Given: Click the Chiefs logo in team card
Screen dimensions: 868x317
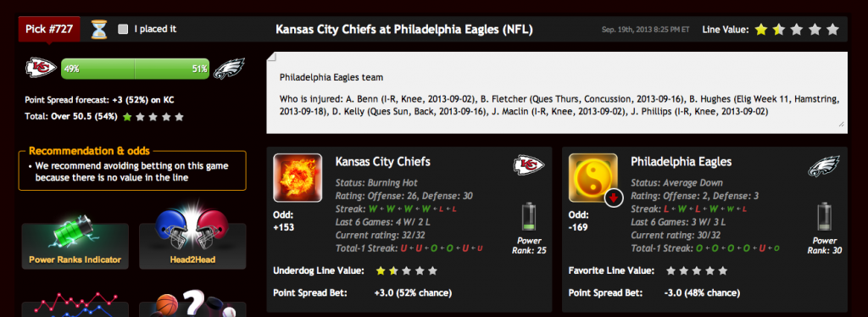Looking at the screenshot, I should [x=529, y=165].
